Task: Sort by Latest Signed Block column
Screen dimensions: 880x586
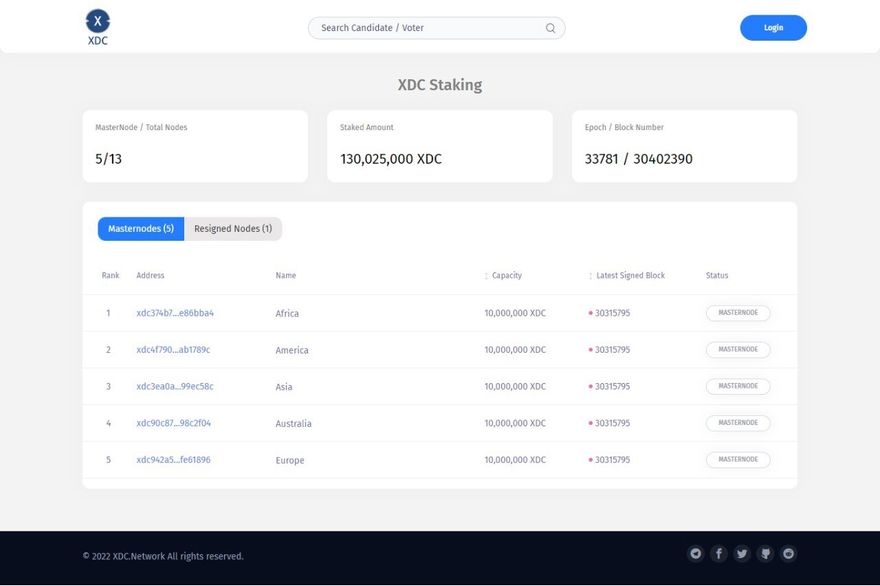Action: click(x=591, y=276)
